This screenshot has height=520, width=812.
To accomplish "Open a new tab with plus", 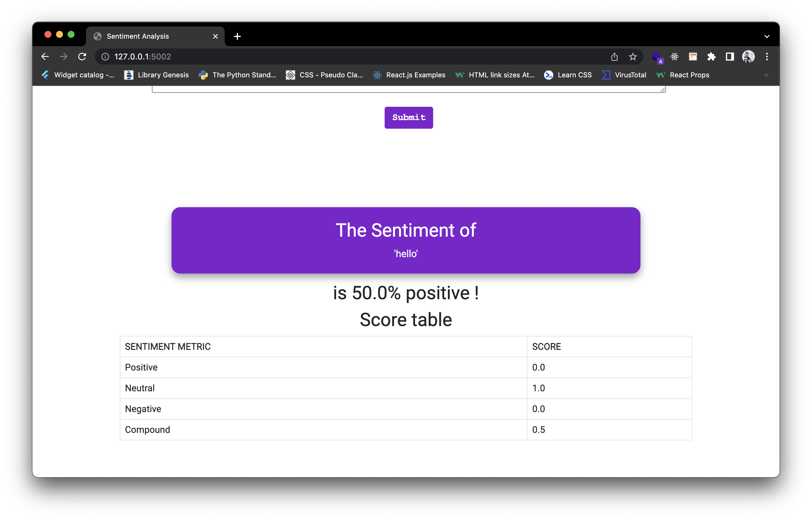I will tap(237, 36).
